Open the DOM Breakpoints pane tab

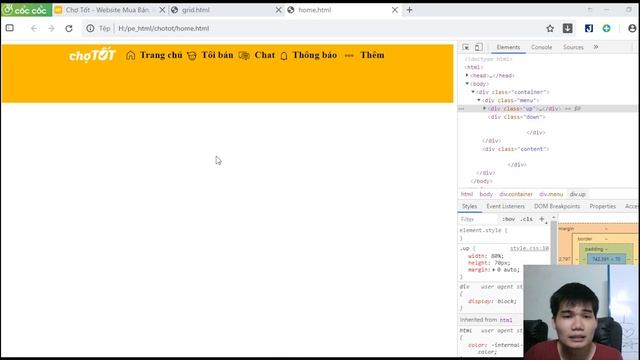click(x=557, y=207)
